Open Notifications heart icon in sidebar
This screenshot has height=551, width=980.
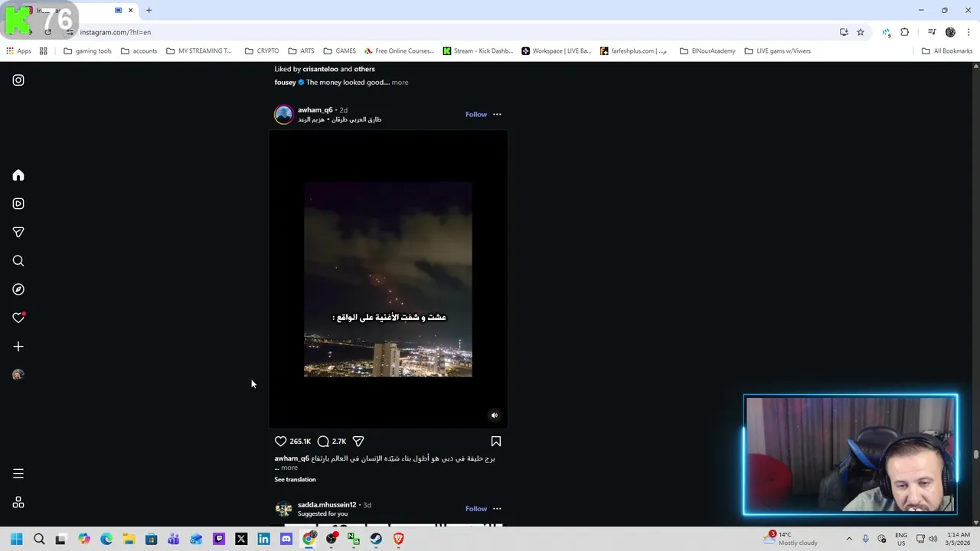pyautogui.click(x=18, y=318)
